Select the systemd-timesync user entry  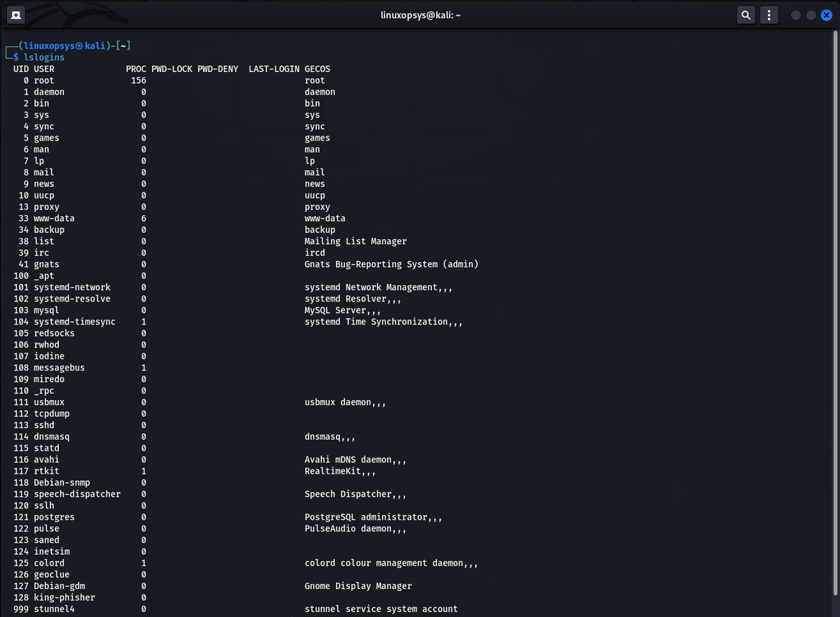(74, 322)
